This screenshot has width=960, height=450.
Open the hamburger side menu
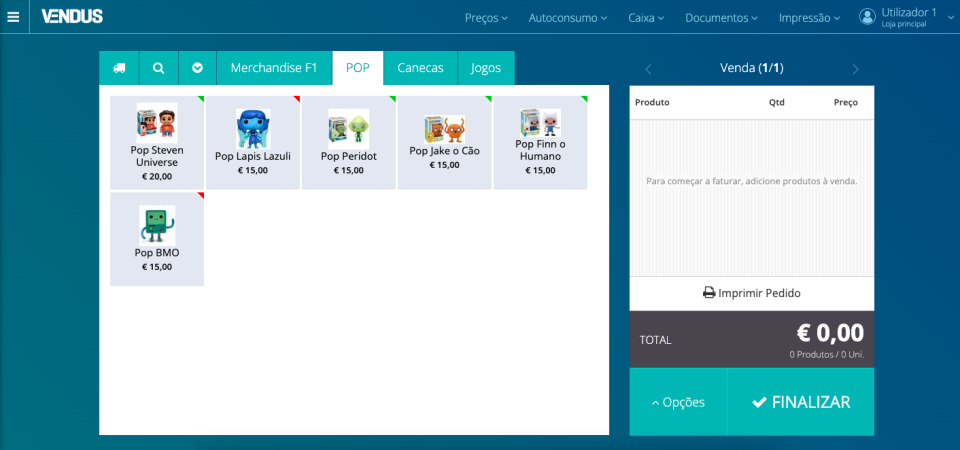click(13, 16)
